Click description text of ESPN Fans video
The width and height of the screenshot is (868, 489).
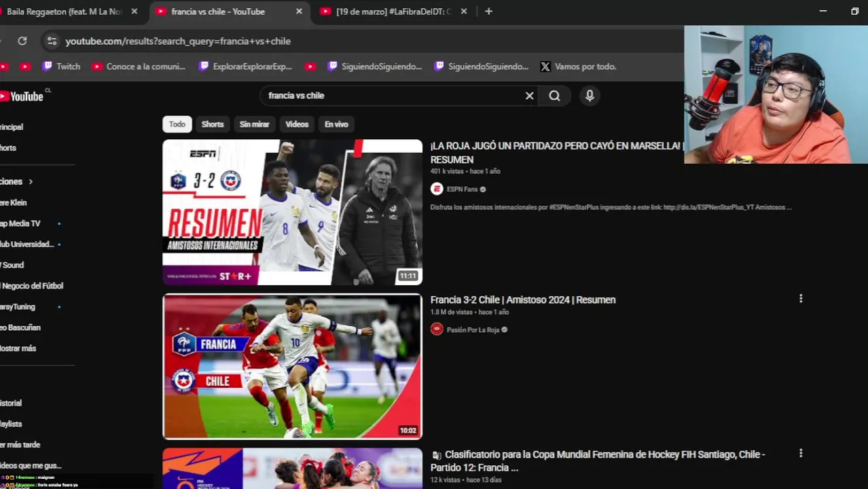coord(611,207)
